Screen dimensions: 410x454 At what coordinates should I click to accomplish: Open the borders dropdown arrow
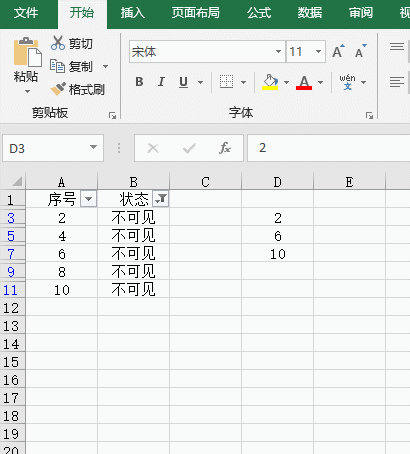click(243, 82)
